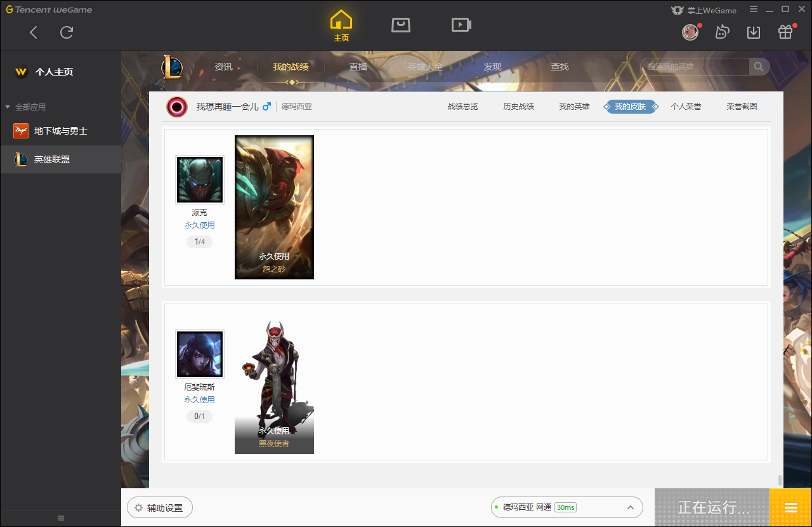Open the download manager icon
This screenshot has height=527, width=812.
coord(754,32)
